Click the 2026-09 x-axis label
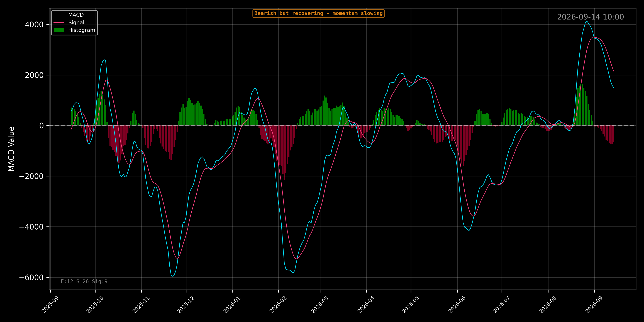 coord(594,304)
